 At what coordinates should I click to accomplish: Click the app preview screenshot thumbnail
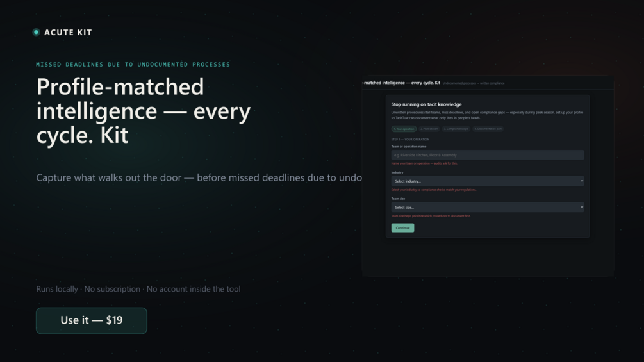coord(488,176)
